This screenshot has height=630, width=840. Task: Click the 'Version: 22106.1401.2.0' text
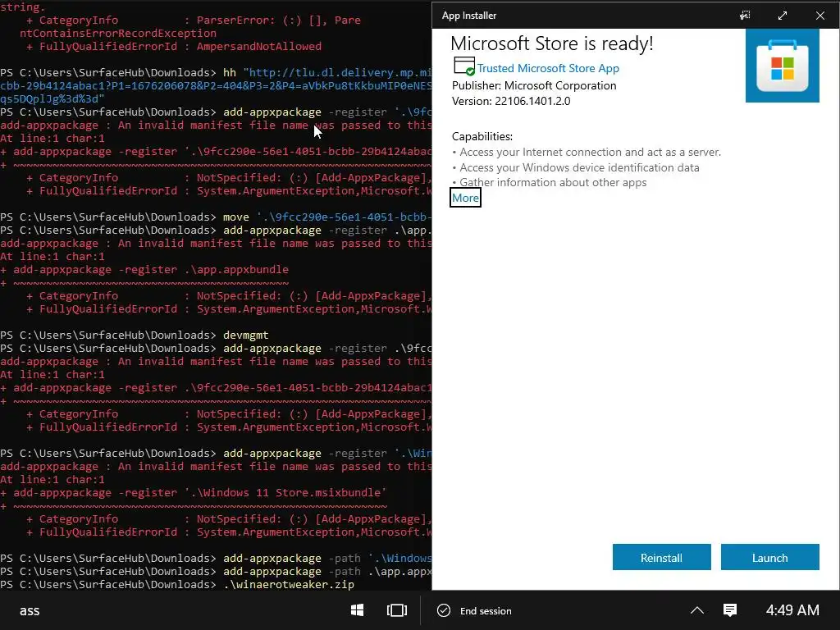pos(511,101)
